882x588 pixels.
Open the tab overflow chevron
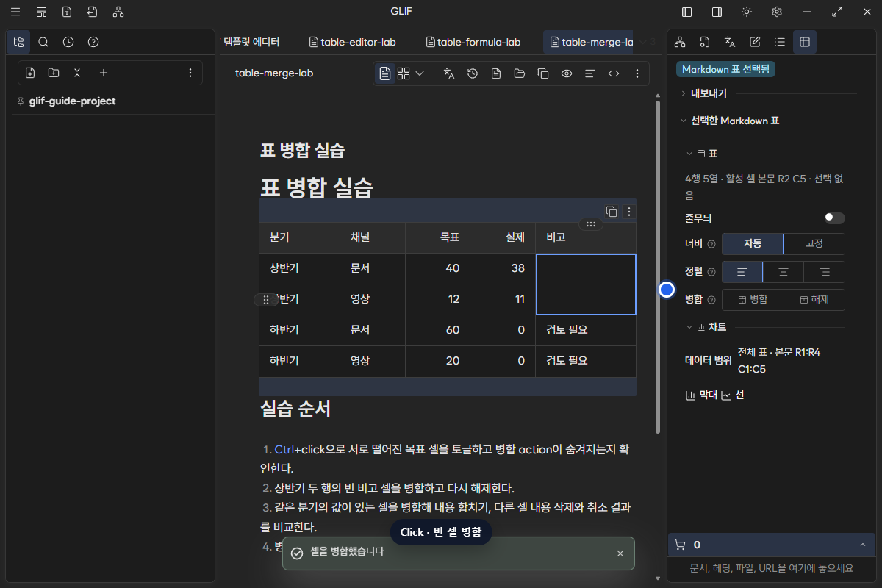642,42
